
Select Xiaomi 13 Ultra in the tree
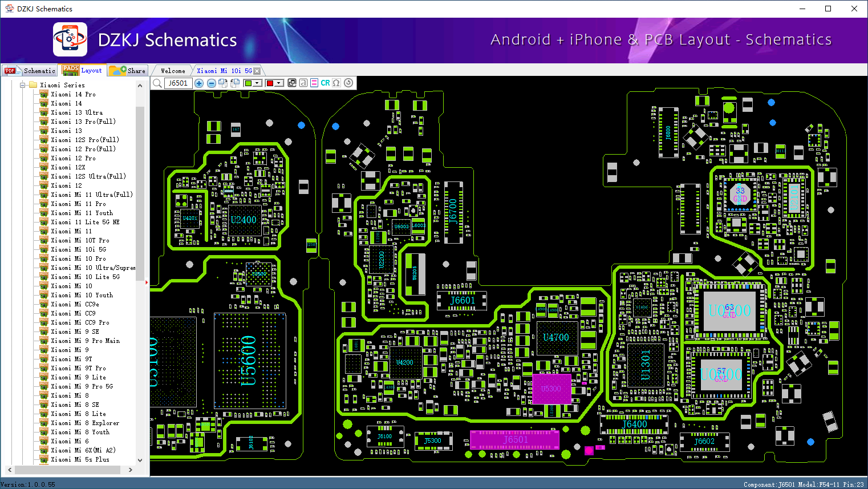[x=77, y=112]
